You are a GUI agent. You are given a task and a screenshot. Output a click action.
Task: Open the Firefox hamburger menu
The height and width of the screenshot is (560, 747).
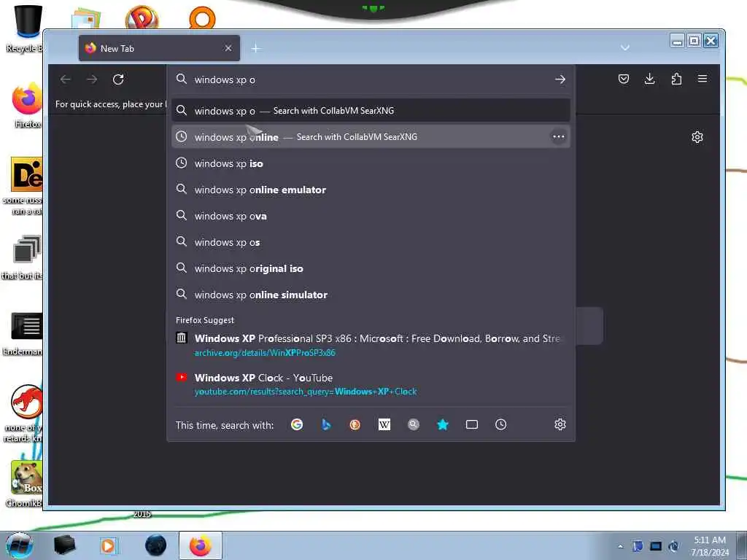coord(703,79)
